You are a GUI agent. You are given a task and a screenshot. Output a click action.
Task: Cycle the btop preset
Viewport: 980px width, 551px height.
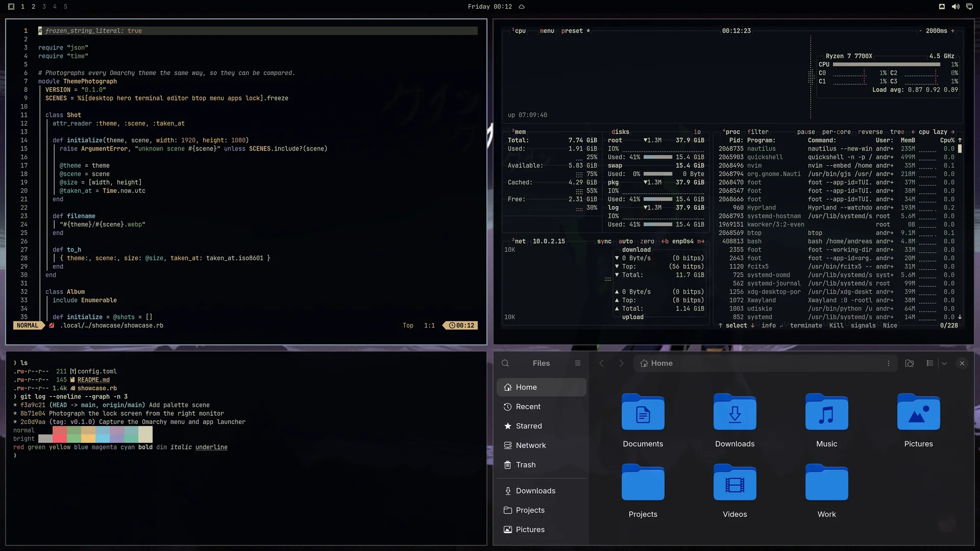coord(575,31)
